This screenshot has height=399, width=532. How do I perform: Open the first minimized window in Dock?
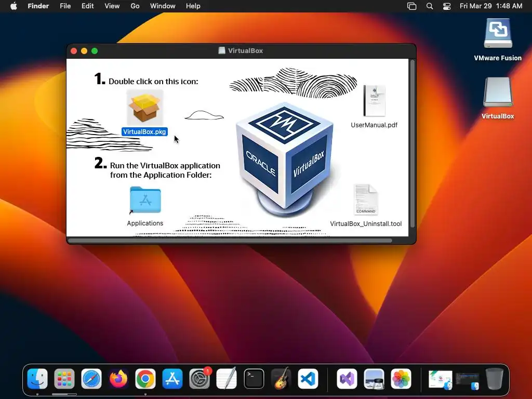click(441, 379)
